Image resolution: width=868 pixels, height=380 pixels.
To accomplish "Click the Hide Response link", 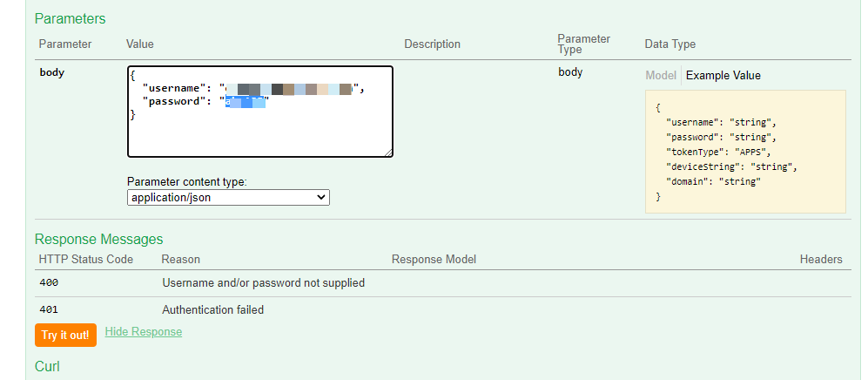I will 143,332.
